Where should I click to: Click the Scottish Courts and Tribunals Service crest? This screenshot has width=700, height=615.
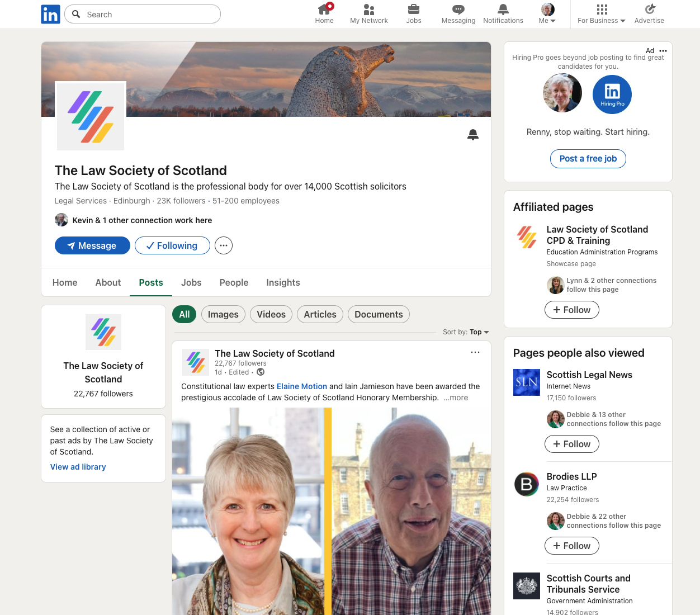527,586
